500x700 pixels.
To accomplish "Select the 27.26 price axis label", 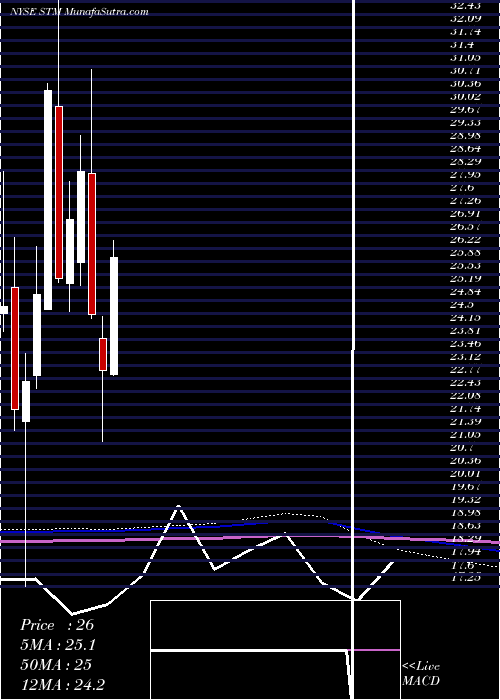I will point(466,200).
